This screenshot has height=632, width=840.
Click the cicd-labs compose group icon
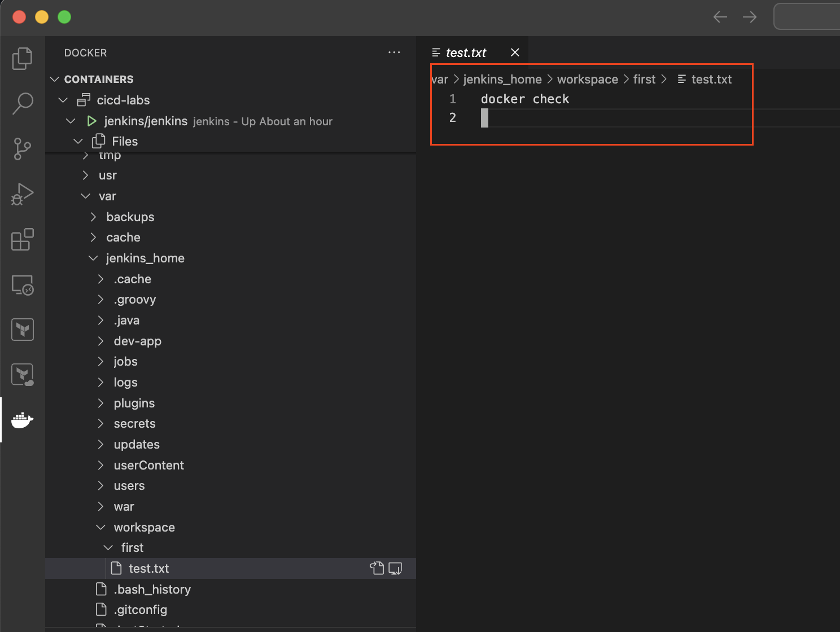tap(84, 100)
